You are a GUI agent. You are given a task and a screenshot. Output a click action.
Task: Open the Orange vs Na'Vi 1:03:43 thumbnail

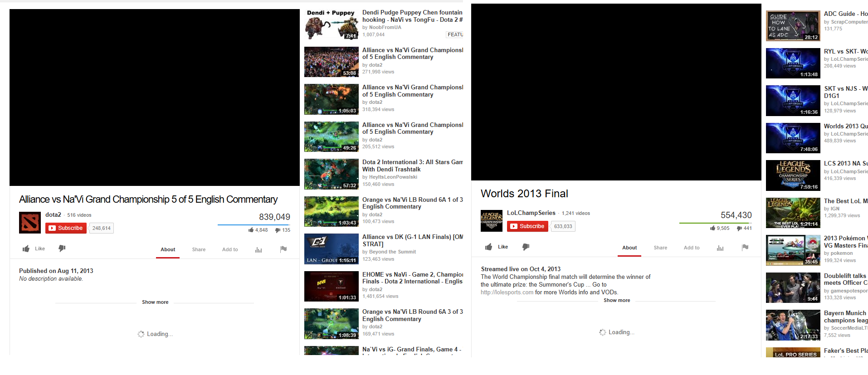(332, 211)
